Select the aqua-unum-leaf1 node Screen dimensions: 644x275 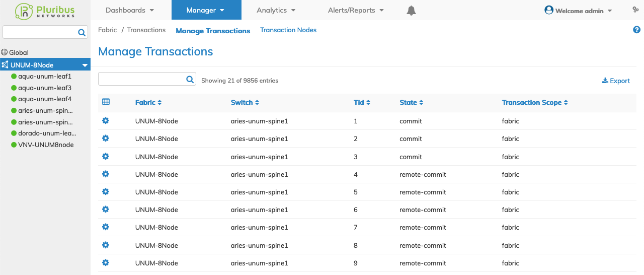(x=45, y=77)
